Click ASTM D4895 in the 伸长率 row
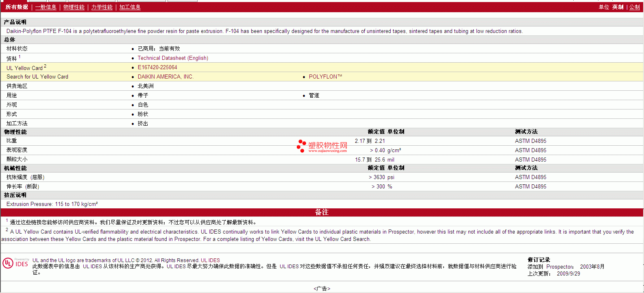 tap(531, 187)
